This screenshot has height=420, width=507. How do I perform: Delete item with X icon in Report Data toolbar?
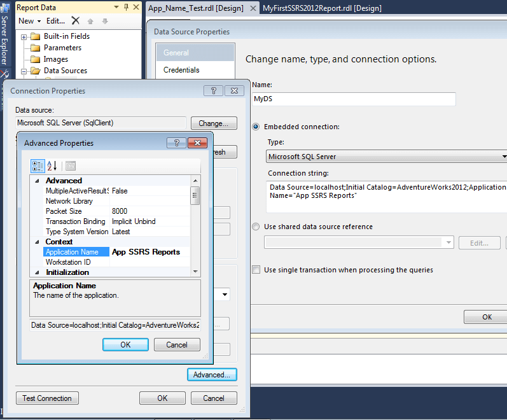coord(76,21)
